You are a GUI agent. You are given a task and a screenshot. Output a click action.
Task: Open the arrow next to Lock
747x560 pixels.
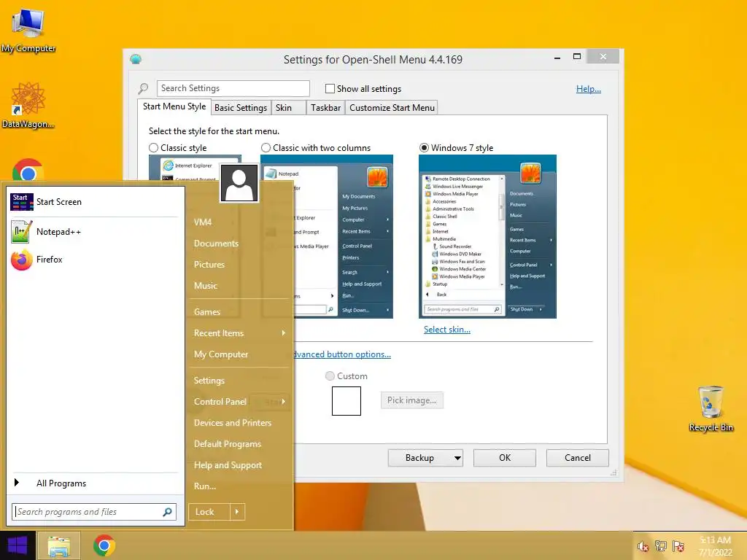pyautogui.click(x=237, y=512)
